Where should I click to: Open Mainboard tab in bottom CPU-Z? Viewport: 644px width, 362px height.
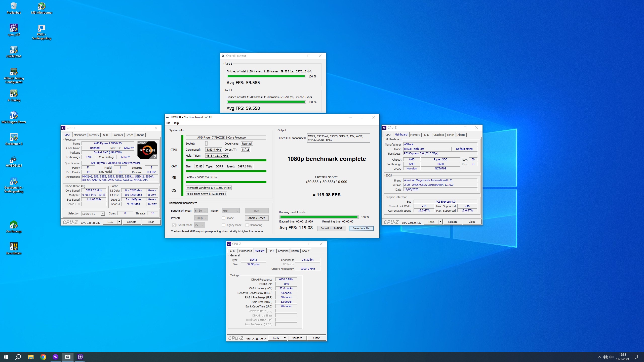point(245,251)
